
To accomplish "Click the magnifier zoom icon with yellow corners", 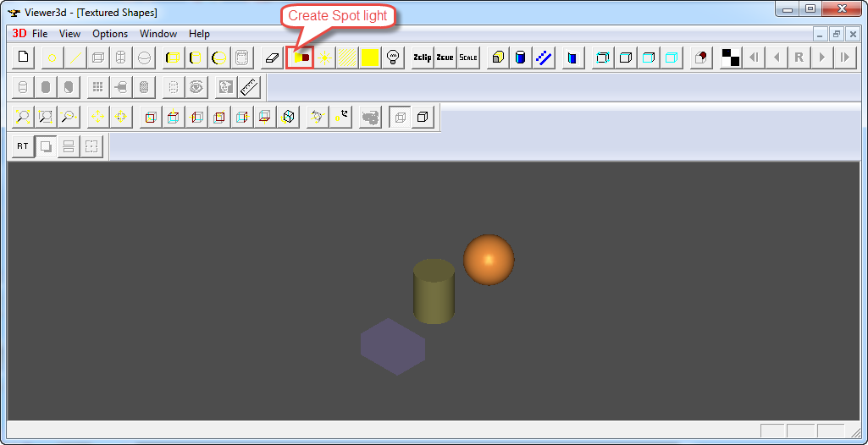I will [24, 117].
